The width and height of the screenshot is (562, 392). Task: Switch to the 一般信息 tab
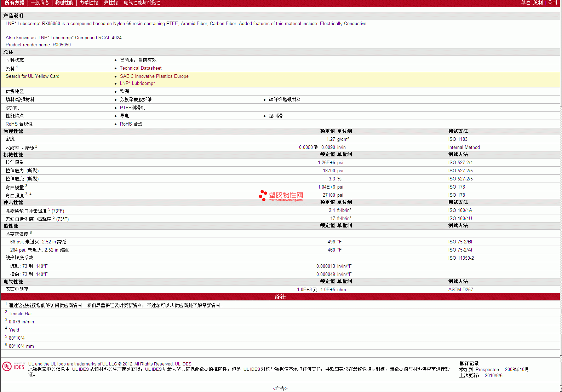click(x=40, y=2)
